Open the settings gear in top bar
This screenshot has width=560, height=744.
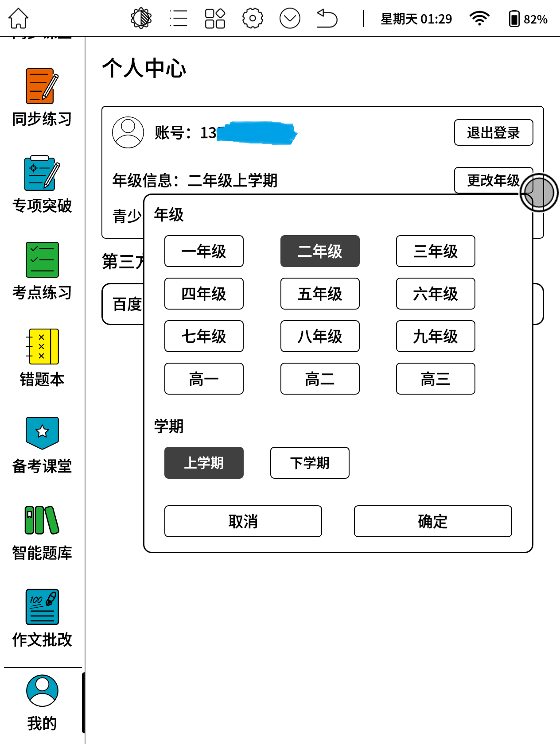(x=253, y=19)
